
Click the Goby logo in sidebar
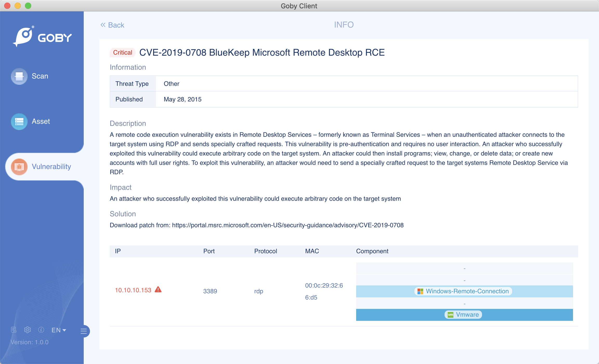point(42,37)
